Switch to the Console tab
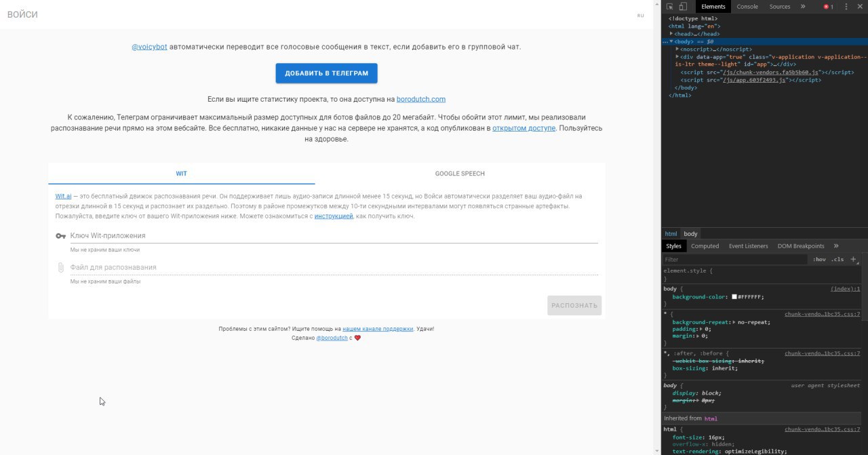Image resolution: width=868 pixels, height=455 pixels. pyautogui.click(x=747, y=7)
